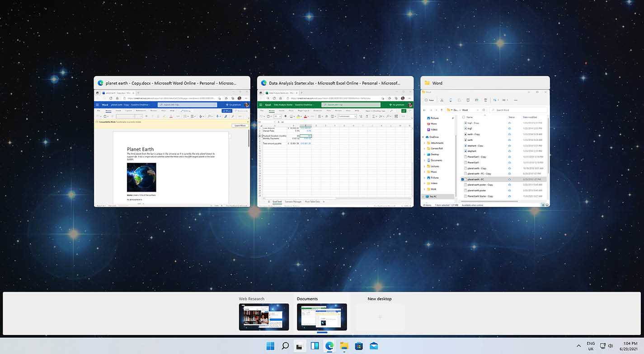Viewport: 644px width, 354px height.
Task: Switch to the Data Analysis Starter Excel window
Action: pos(335,141)
